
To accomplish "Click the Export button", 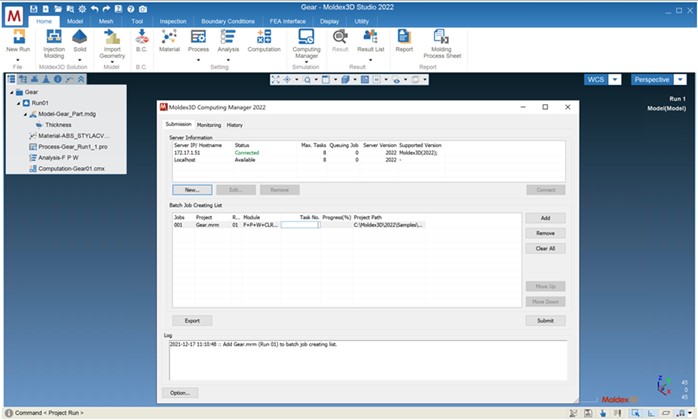I will (x=192, y=321).
